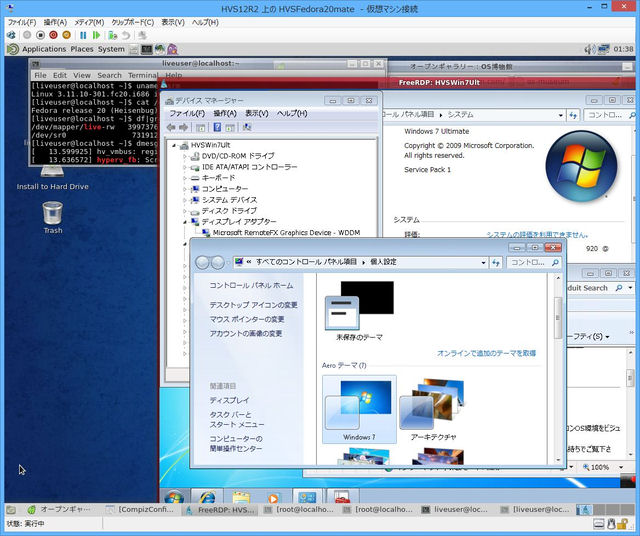Image resolution: width=640 pixels, height=536 pixels.
Task: Open クリップボード(C) menu in the VM connection window
Action: pyautogui.click(x=133, y=22)
